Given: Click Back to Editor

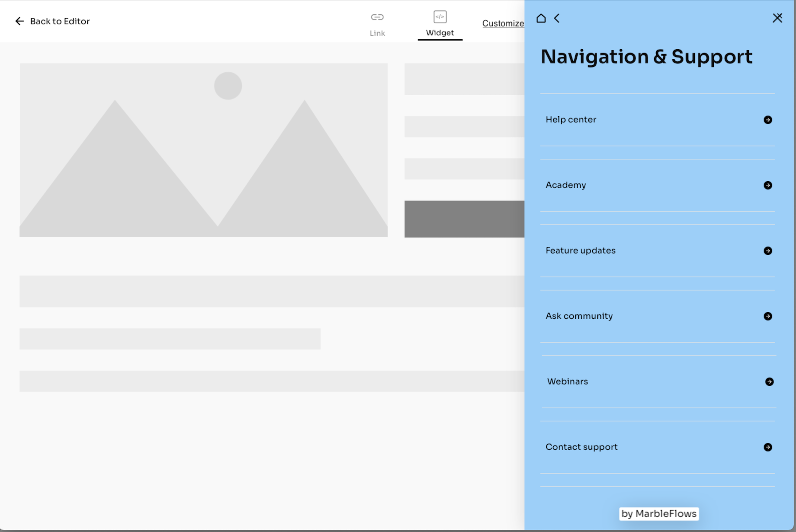Looking at the screenshot, I should 60,21.
